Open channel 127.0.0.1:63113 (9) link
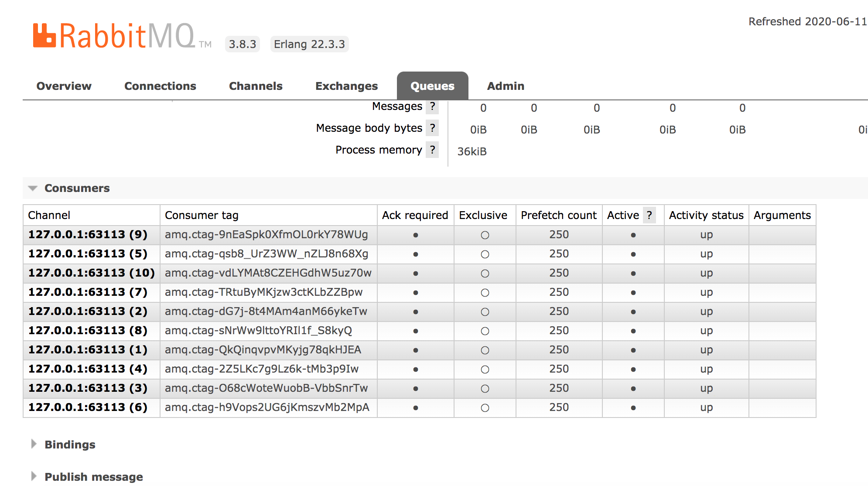The width and height of the screenshot is (868, 486). pos(88,235)
